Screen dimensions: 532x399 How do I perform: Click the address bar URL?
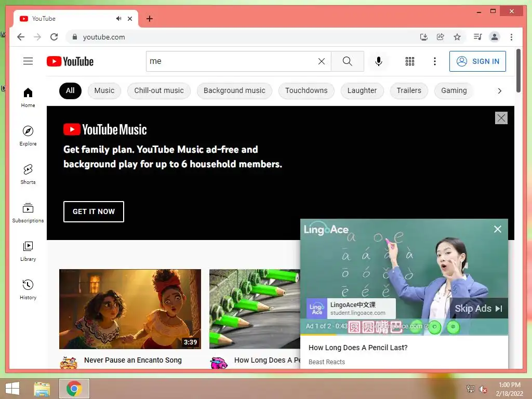(104, 37)
